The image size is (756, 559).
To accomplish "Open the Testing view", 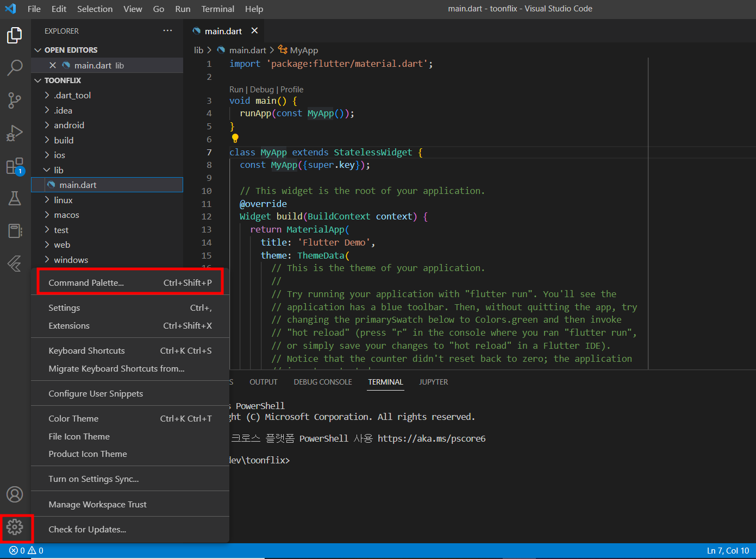I will coord(15,198).
